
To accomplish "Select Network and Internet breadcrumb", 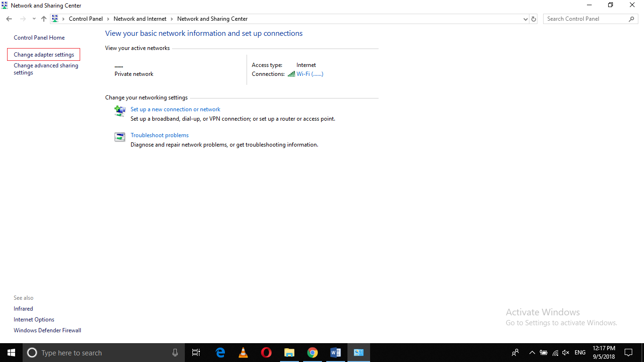I will coord(140,19).
